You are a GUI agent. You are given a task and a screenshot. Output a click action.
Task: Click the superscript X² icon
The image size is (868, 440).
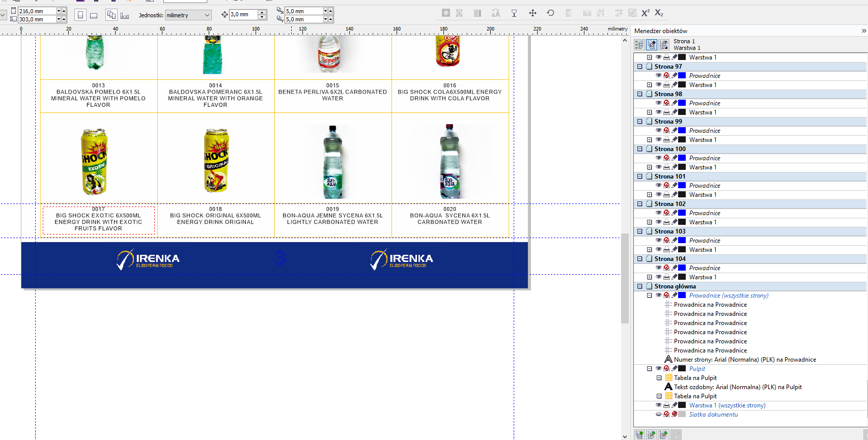point(645,13)
